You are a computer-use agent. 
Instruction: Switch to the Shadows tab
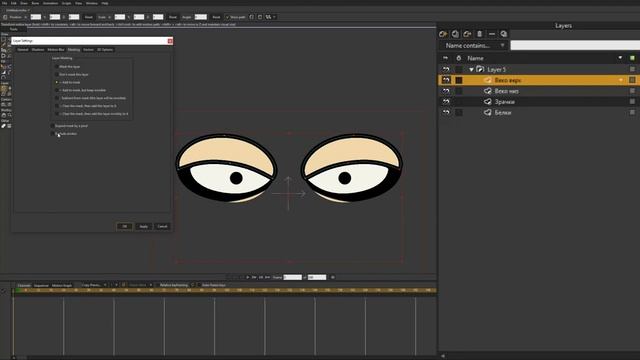pos(38,50)
